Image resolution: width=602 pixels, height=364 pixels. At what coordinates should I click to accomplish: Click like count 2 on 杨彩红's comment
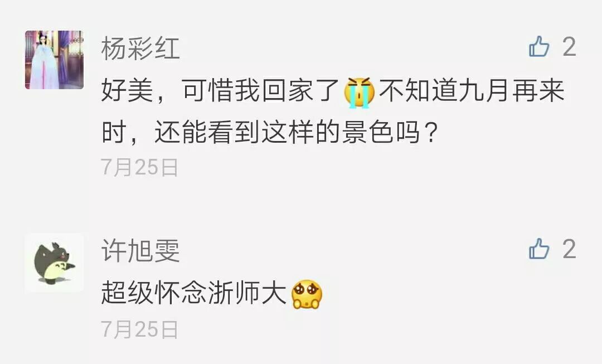click(569, 47)
